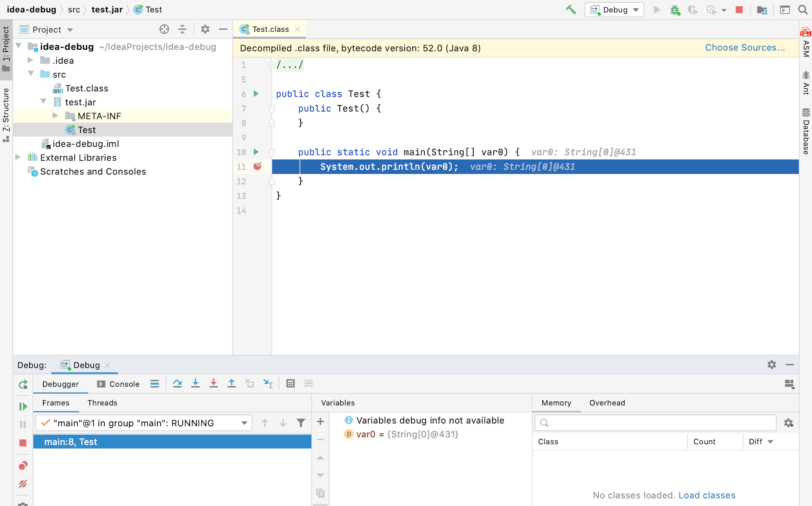Image resolution: width=812 pixels, height=506 pixels.
Task: Click the Force Step Into red arrow
Action: click(x=213, y=383)
